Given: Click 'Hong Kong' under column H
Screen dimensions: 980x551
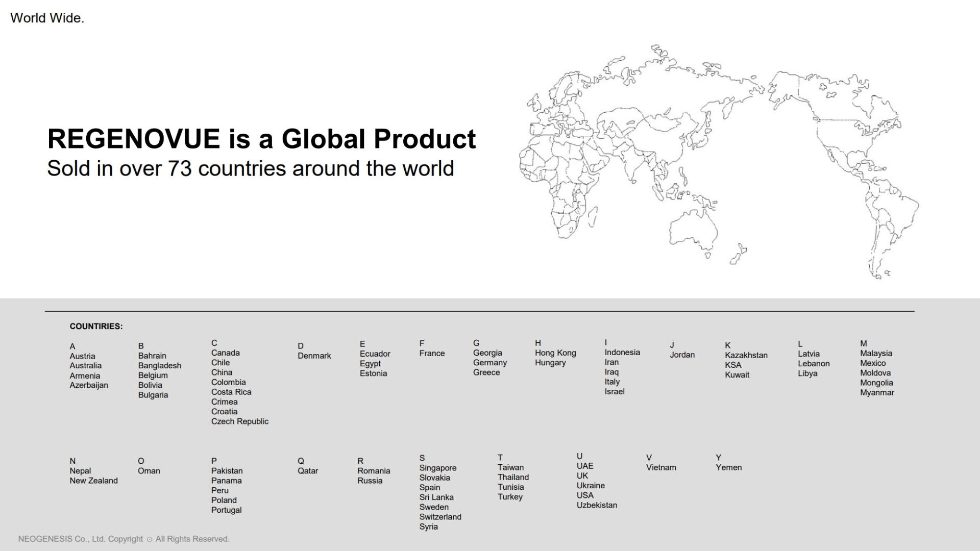Looking at the screenshot, I should pos(555,353).
